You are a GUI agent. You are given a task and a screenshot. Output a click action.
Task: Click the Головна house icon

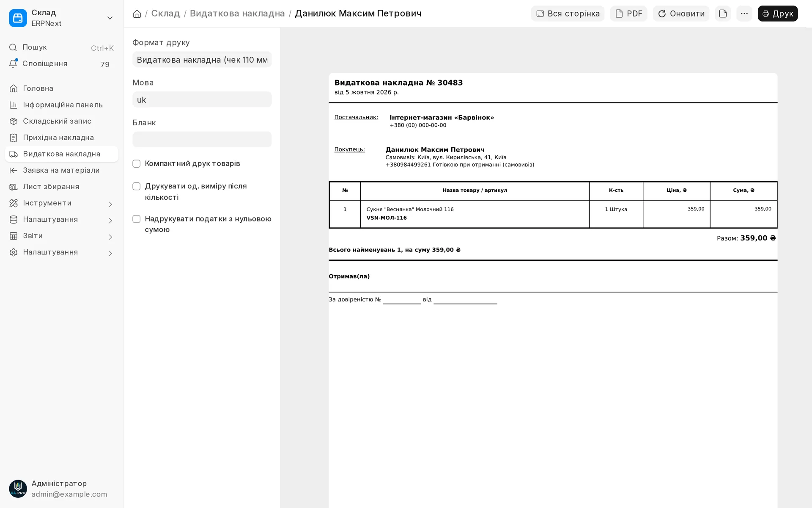(14, 88)
